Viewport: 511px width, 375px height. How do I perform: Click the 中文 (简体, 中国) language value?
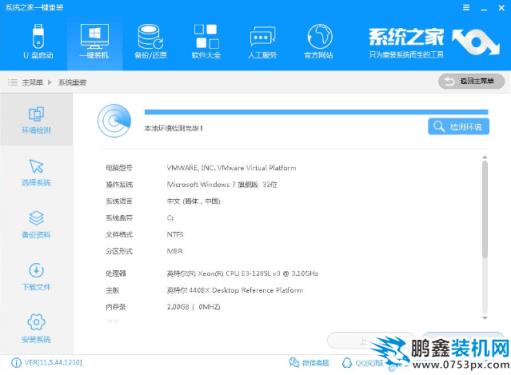tap(193, 201)
